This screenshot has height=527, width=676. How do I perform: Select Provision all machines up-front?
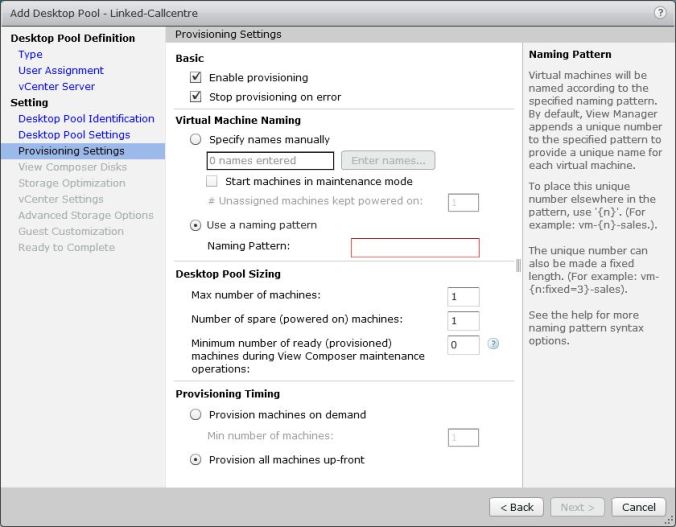(x=196, y=460)
